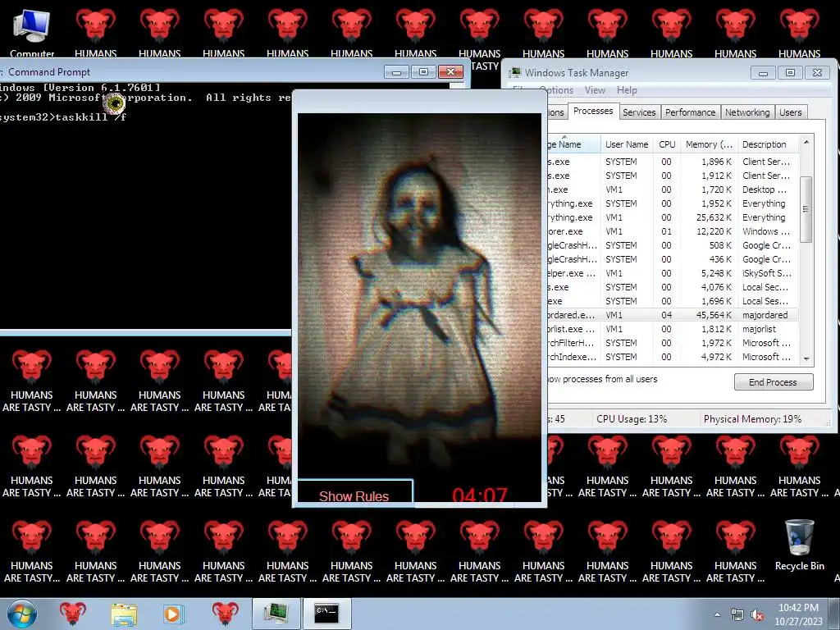Select the majordared process row description

click(765, 315)
